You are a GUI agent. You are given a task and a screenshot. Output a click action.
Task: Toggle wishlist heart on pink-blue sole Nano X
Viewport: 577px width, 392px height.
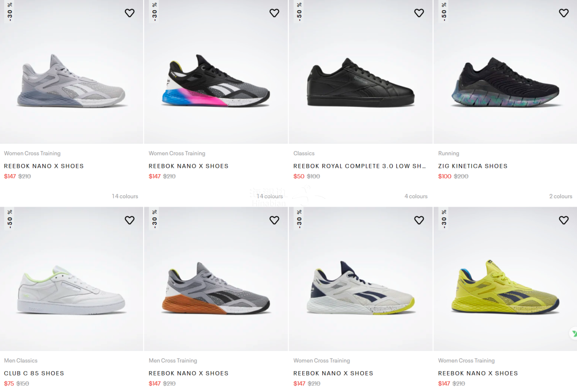[x=274, y=13]
